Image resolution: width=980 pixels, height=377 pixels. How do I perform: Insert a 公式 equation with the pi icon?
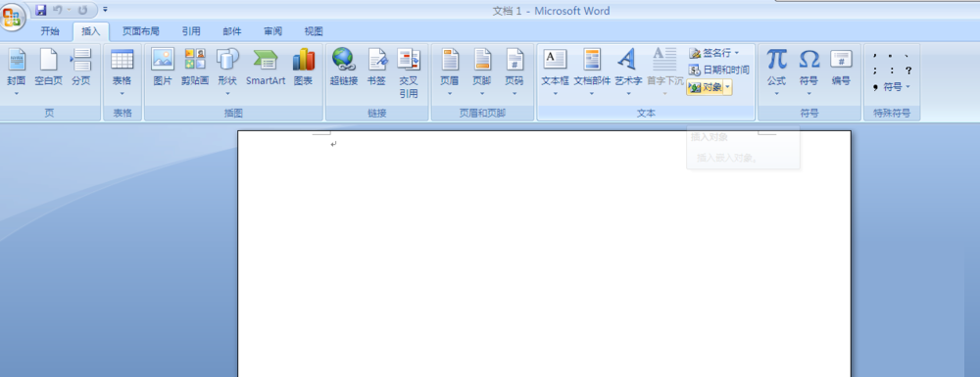(x=777, y=72)
